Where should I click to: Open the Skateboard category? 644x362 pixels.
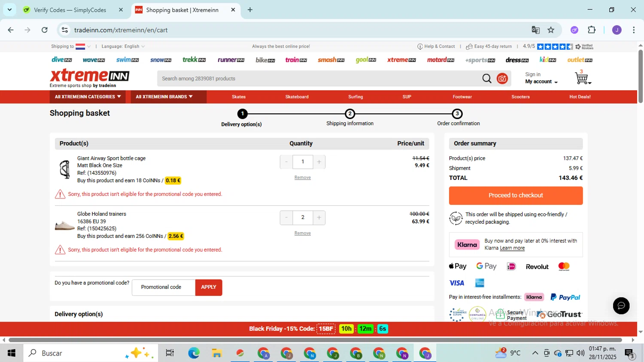click(297, 97)
